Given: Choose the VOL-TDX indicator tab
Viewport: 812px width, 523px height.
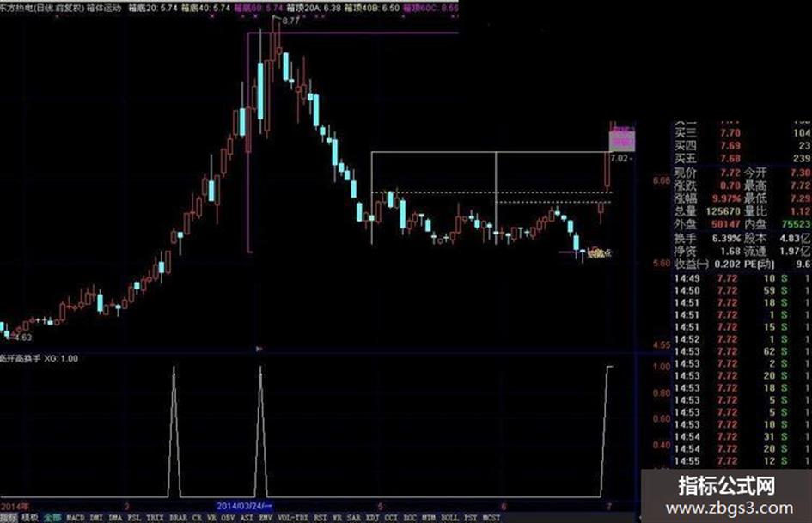Looking at the screenshot, I should (x=293, y=518).
